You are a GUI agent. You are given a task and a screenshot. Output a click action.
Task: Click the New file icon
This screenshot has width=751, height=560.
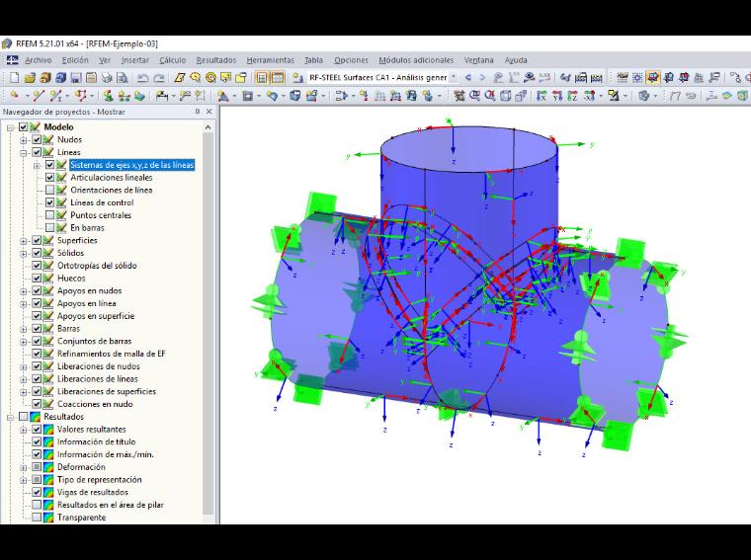click(15, 78)
